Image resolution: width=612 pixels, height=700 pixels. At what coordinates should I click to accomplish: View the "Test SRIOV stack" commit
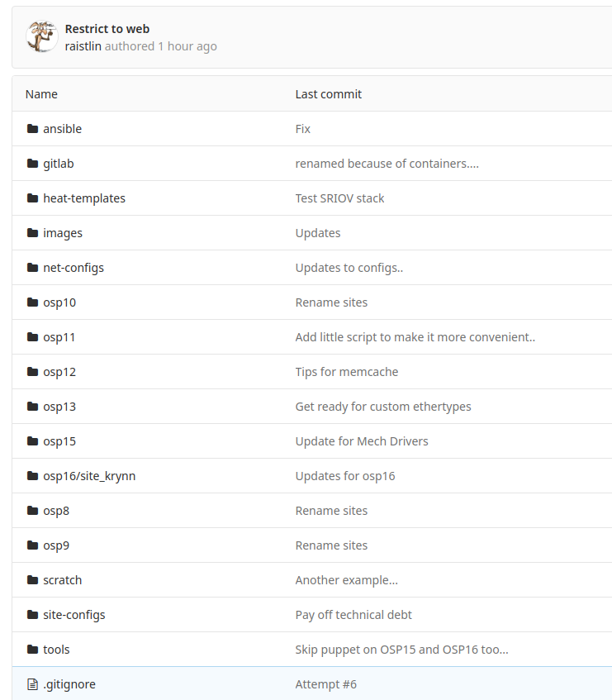(x=339, y=198)
